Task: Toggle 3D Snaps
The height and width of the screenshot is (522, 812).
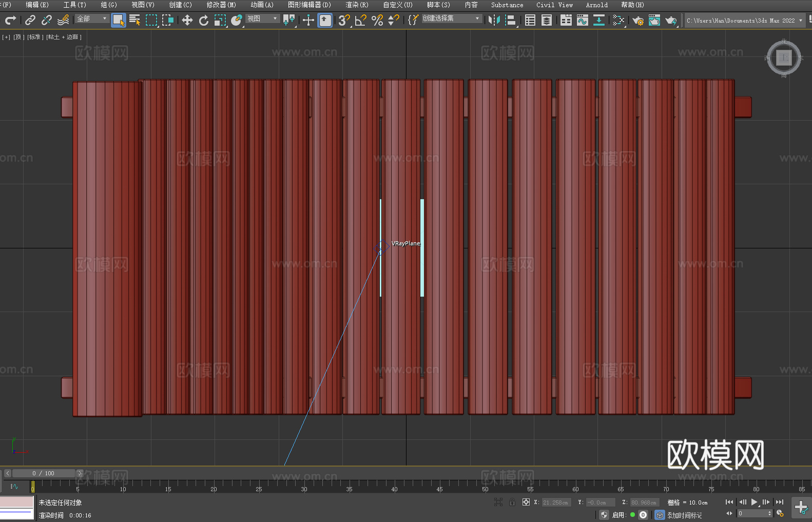Action: click(x=344, y=20)
